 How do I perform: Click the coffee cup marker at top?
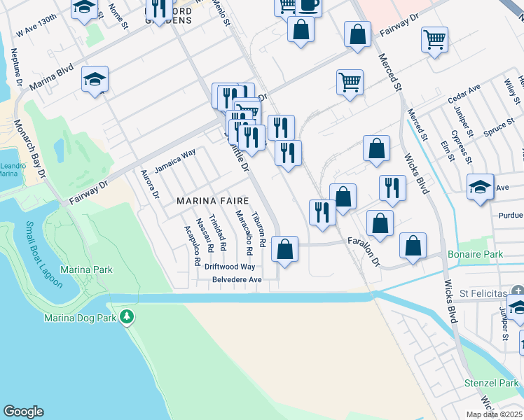(308, 6)
